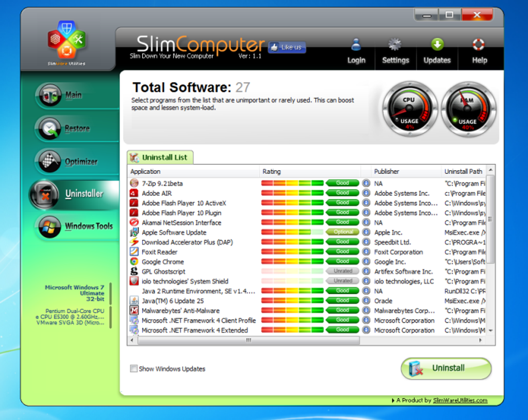Click the SlimWare Utilities logo
This screenshot has height=420, width=528.
(x=66, y=43)
